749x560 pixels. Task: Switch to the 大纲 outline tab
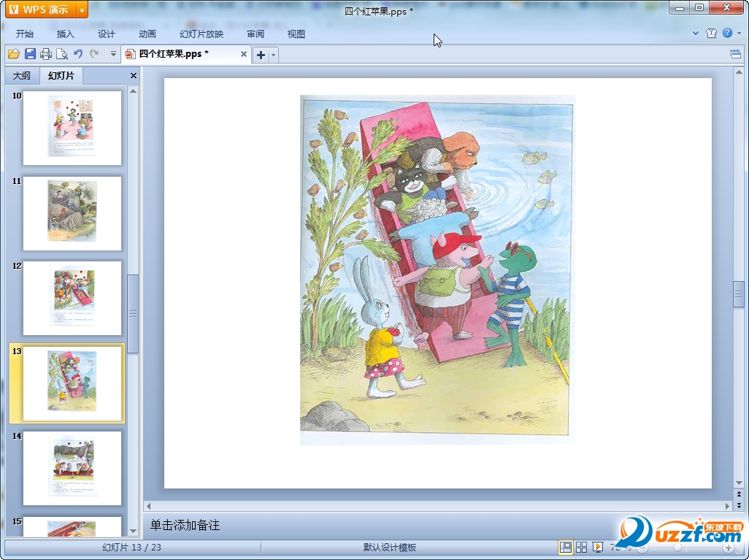(x=21, y=75)
